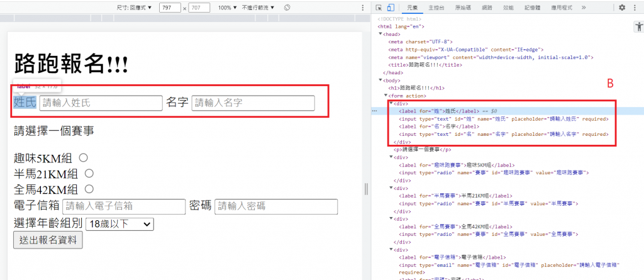Click the 請輸入名字 input field
Screen dimensions: 644x280
[x=253, y=103]
